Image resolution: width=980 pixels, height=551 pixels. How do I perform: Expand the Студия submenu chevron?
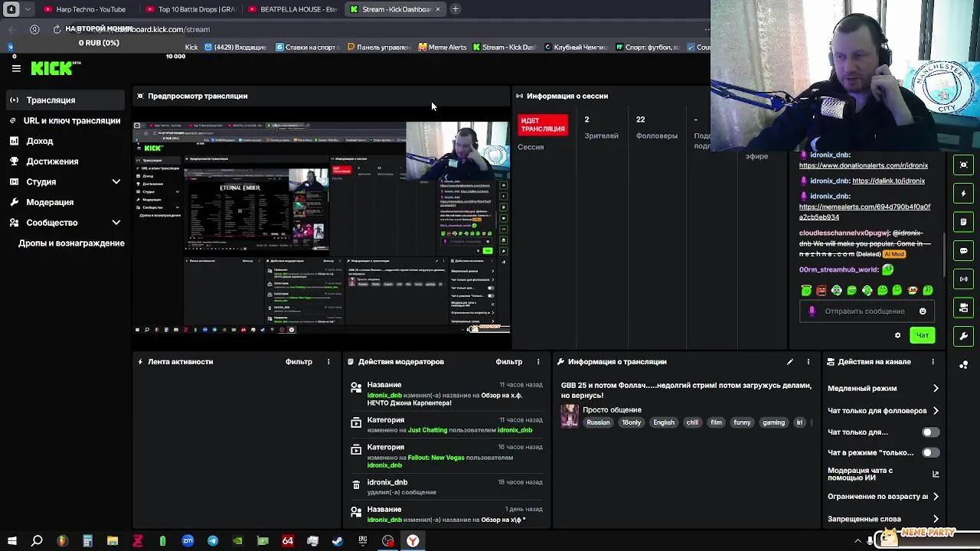tap(116, 181)
